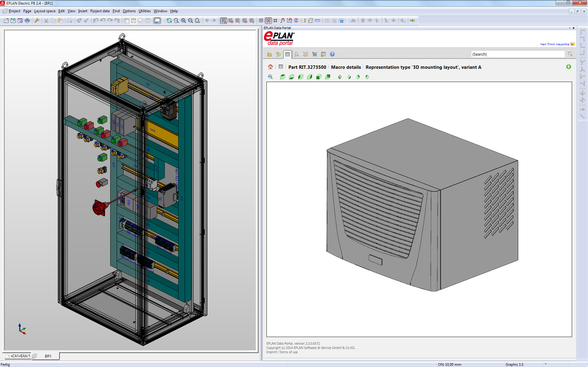
Task: Toggle the graphical preview window button
Action: pos(157,21)
